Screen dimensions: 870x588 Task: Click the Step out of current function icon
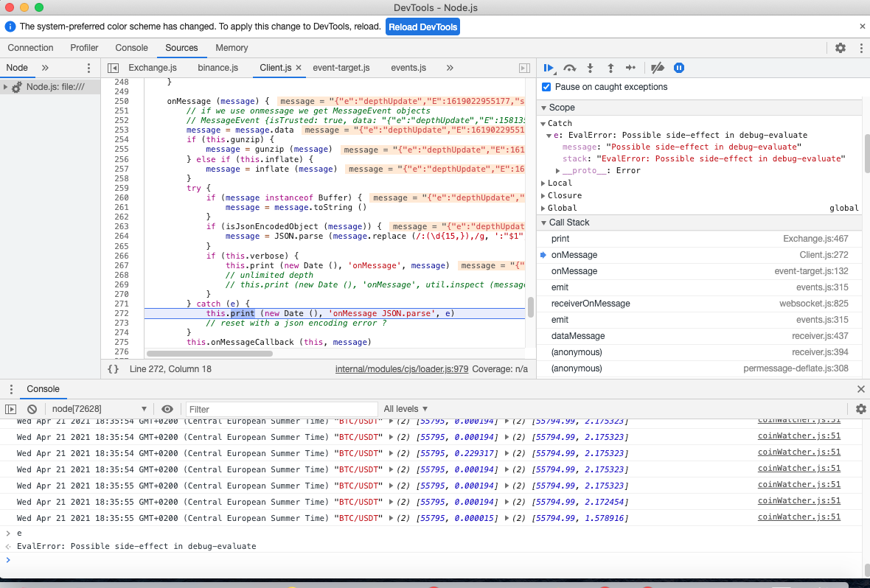pyautogui.click(x=610, y=67)
